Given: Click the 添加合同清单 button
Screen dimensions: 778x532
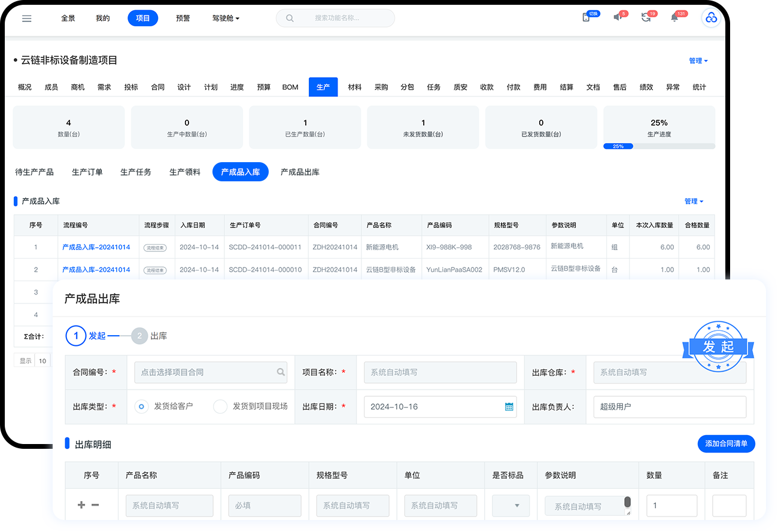Looking at the screenshot, I should [x=726, y=444].
